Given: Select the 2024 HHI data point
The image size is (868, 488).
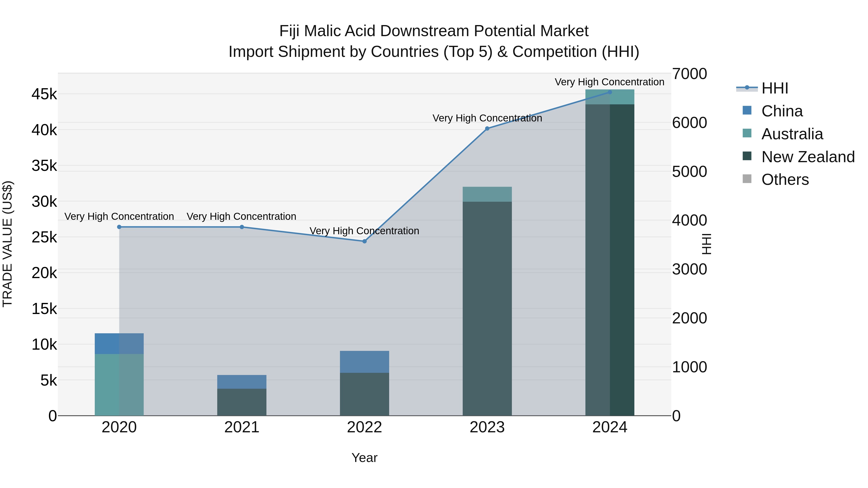Looking at the screenshot, I should pos(610,92).
